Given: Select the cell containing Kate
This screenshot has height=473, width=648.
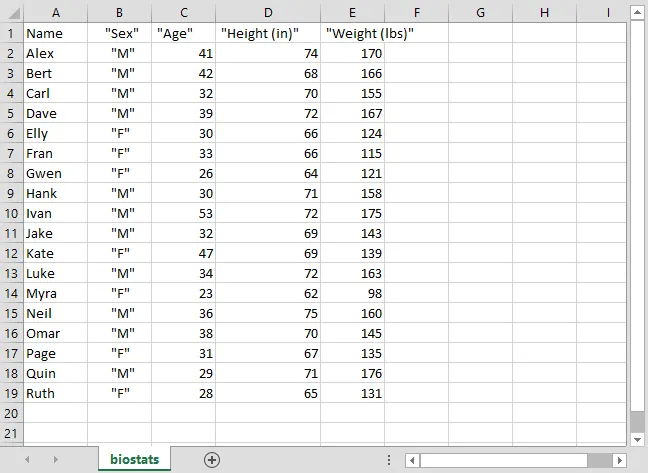Looking at the screenshot, I should 55,253.
